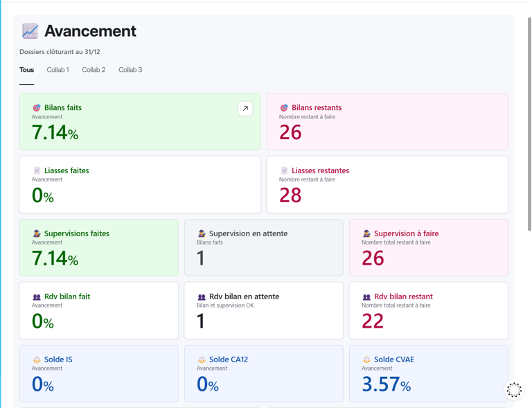Image resolution: width=532 pixels, height=408 pixels.
Task: Switch to the Collab 2 tab
Action: [x=94, y=70]
